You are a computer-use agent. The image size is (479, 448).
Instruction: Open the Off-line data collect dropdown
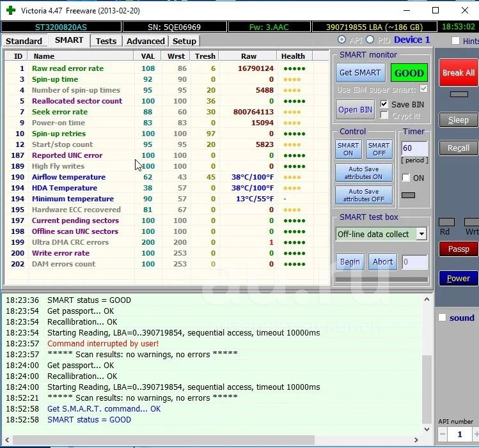421,234
